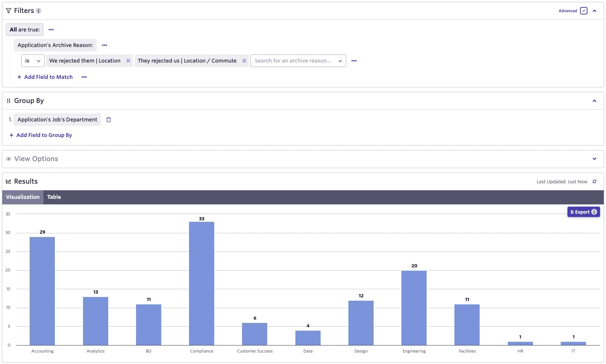Open ellipsis beside Add Field to Match
The height and width of the screenshot is (364, 606).
tap(84, 77)
